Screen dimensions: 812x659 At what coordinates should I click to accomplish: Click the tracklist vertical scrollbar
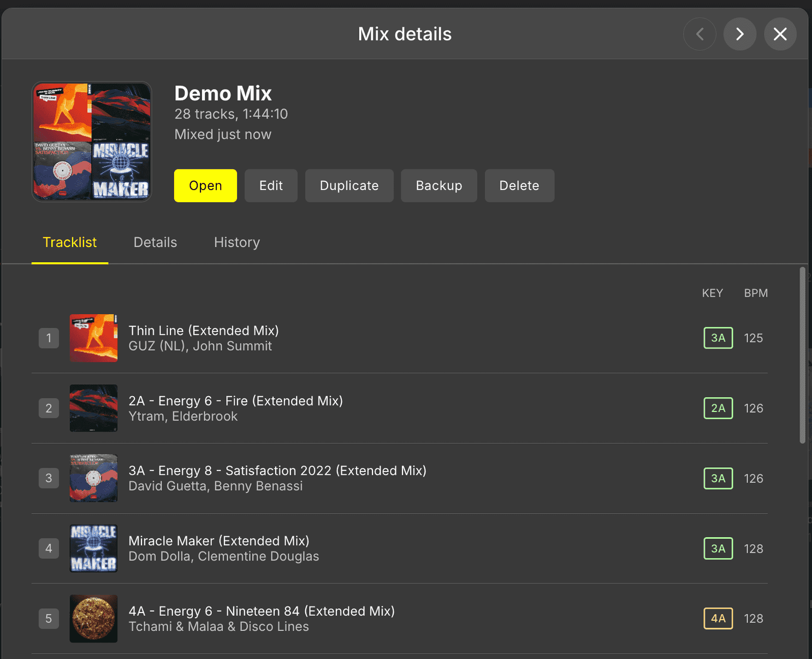(802, 355)
